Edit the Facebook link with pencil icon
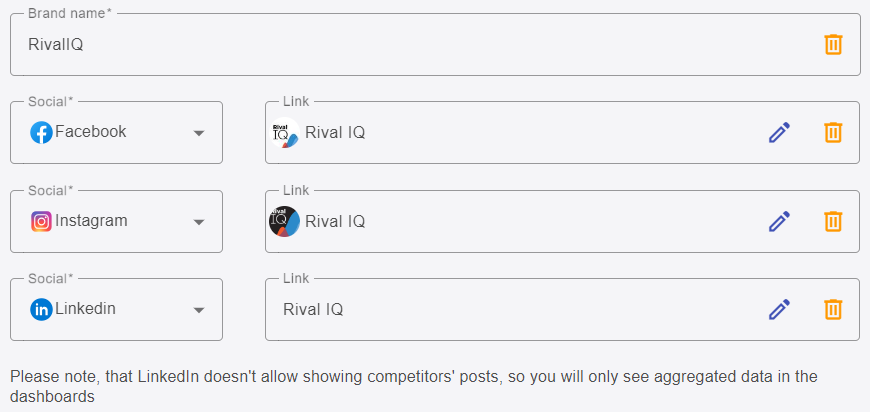The width and height of the screenshot is (870, 412). coord(779,133)
